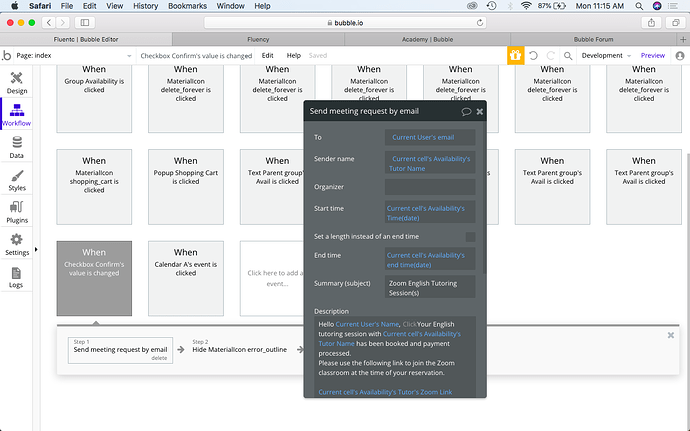Open the user account avatar icon
Image resolution: width=690 pixels, height=431 pixels.
pos(680,55)
